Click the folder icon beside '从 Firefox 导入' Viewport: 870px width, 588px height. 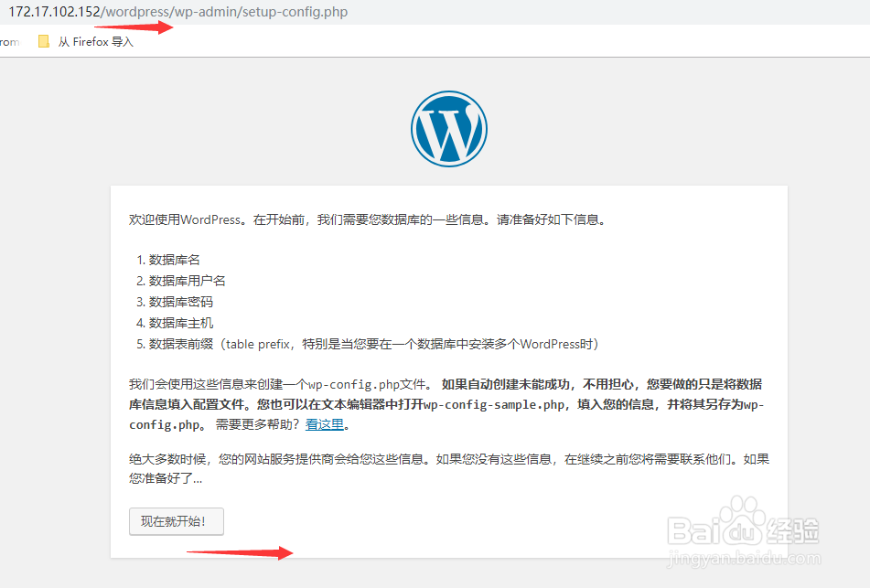(x=44, y=41)
